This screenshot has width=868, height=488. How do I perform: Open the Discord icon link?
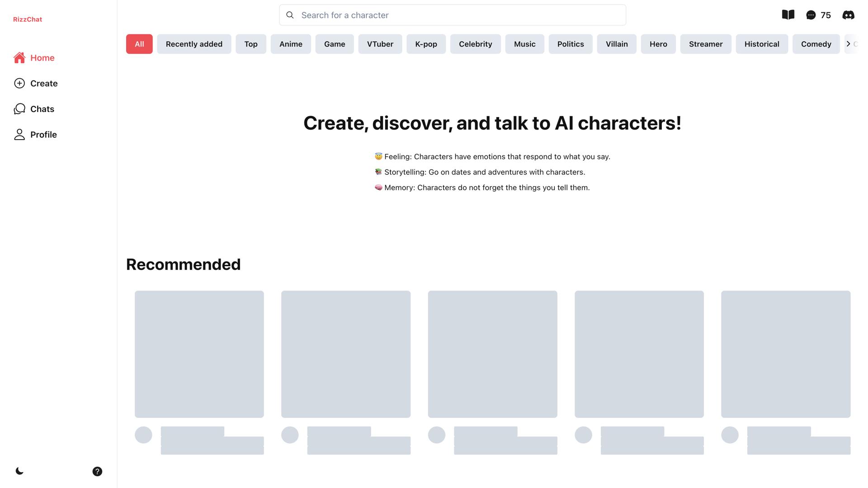(x=848, y=15)
